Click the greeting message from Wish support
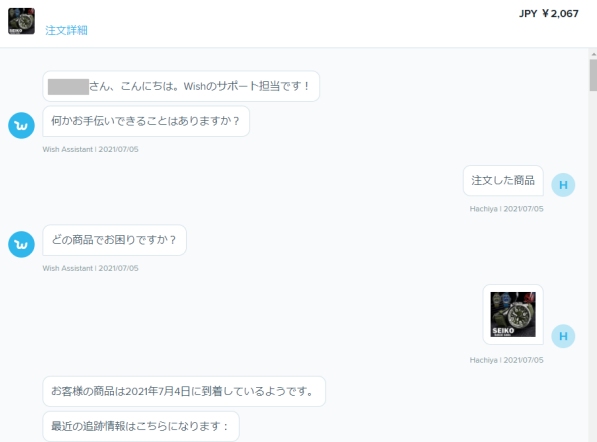597x442 pixels. pos(181,86)
